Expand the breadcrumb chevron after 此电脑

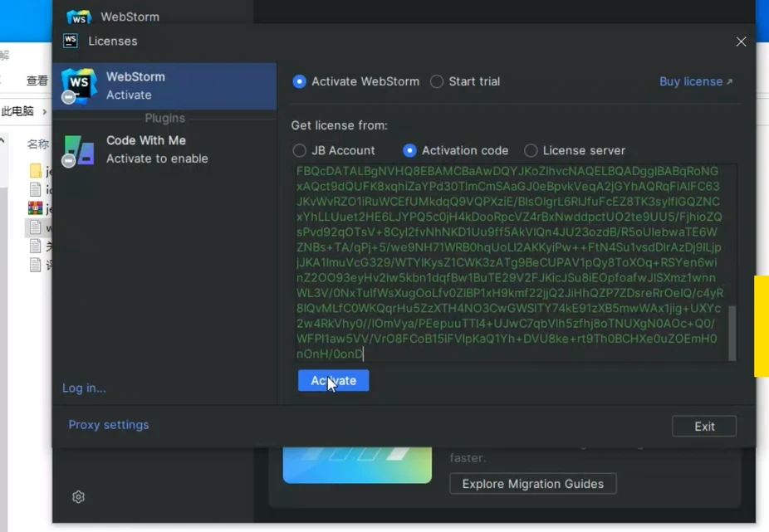[x=45, y=112]
